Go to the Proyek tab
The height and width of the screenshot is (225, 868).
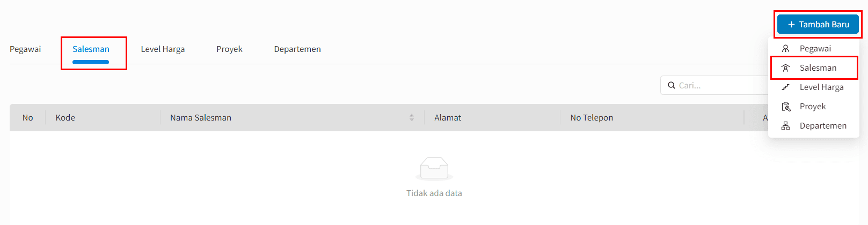pos(229,49)
